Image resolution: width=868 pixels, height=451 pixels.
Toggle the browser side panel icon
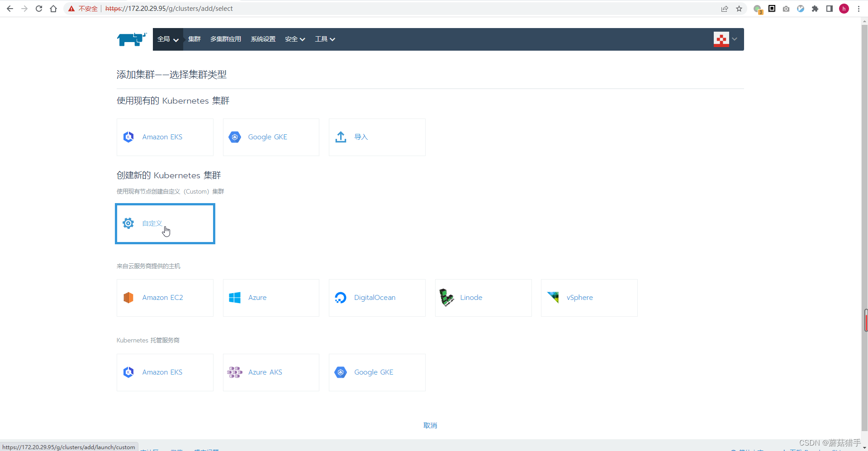830,9
